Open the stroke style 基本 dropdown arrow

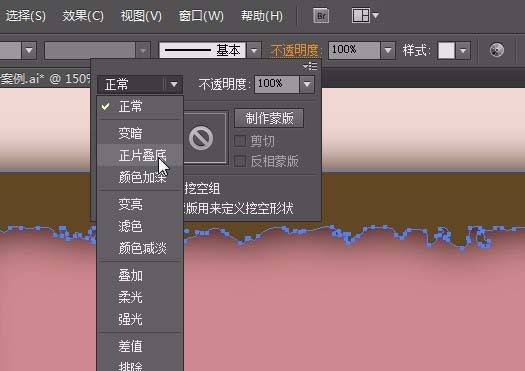tap(254, 51)
